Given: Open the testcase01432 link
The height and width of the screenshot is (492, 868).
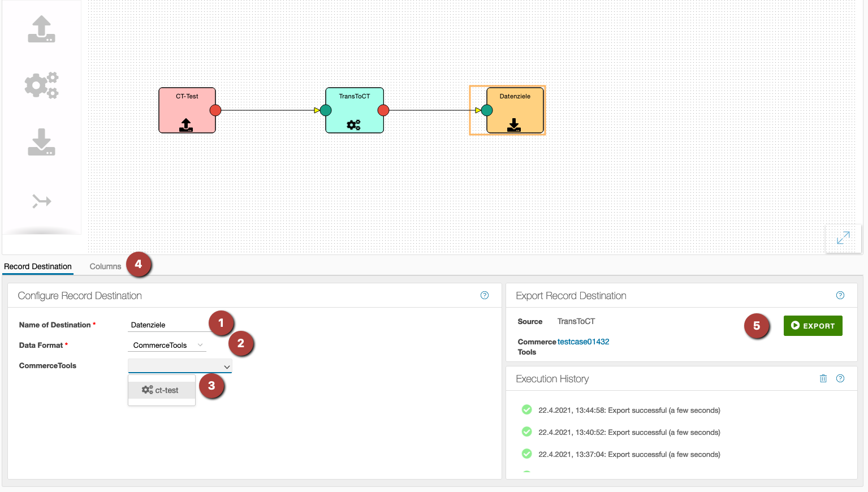Looking at the screenshot, I should point(583,342).
